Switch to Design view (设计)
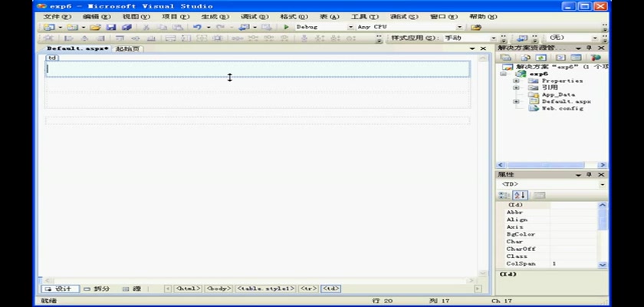This screenshot has height=307, width=644. click(x=58, y=289)
